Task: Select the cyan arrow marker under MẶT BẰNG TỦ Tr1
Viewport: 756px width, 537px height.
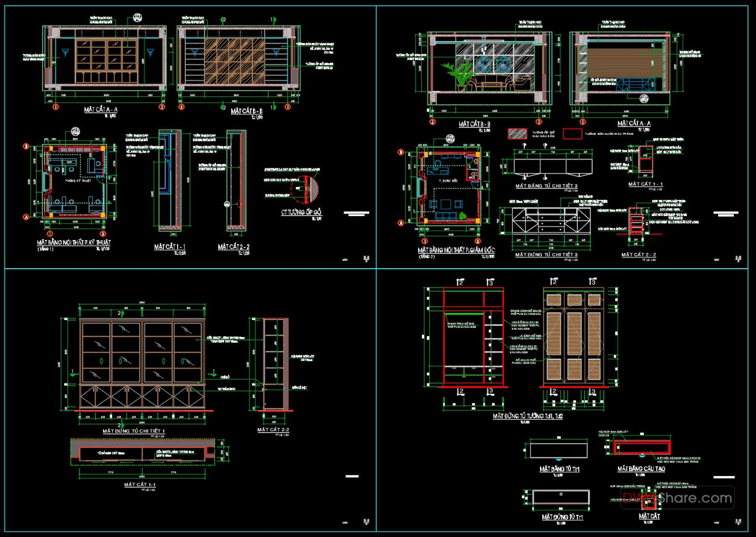Action: click(x=559, y=460)
